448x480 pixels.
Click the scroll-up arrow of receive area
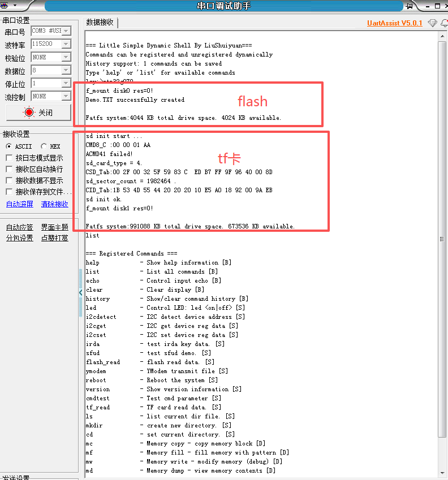[x=442, y=36]
